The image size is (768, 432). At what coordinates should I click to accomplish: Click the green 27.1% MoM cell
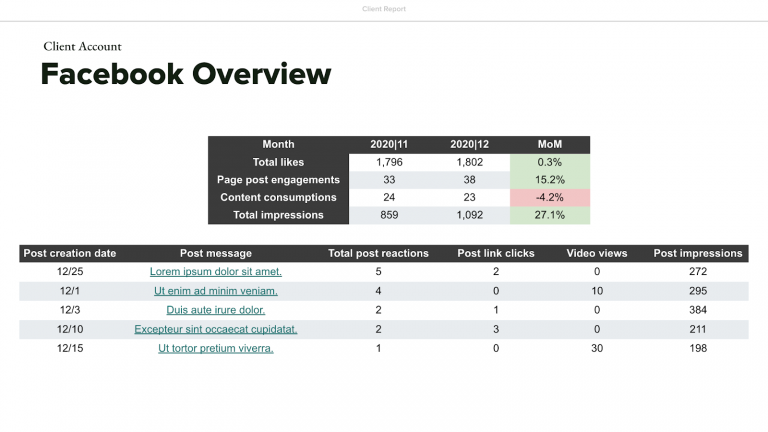[549, 215]
